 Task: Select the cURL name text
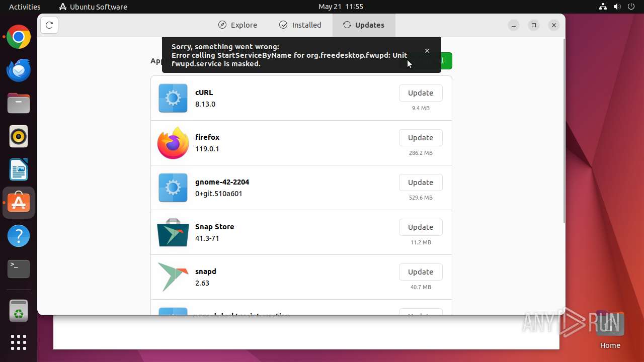coord(204,93)
